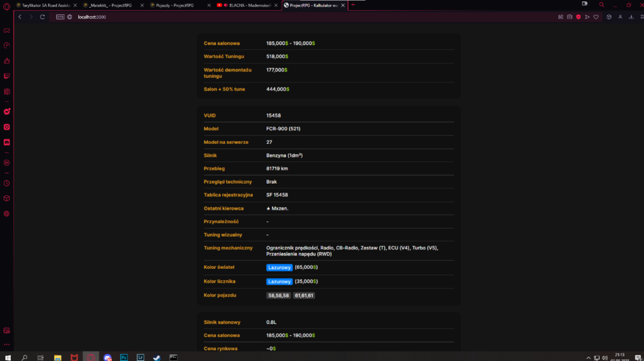Click the VUID value 15458
Screen dimensions: 644x361
tap(274, 115)
